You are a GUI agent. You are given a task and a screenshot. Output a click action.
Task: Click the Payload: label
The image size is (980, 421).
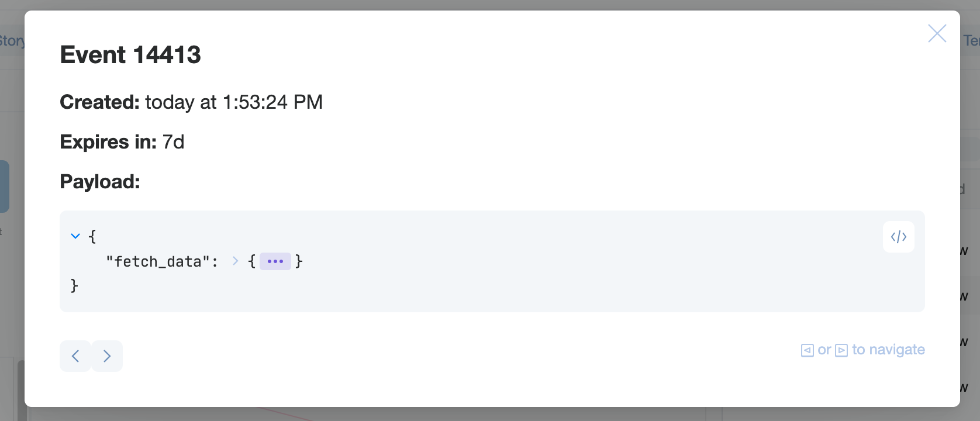click(100, 182)
